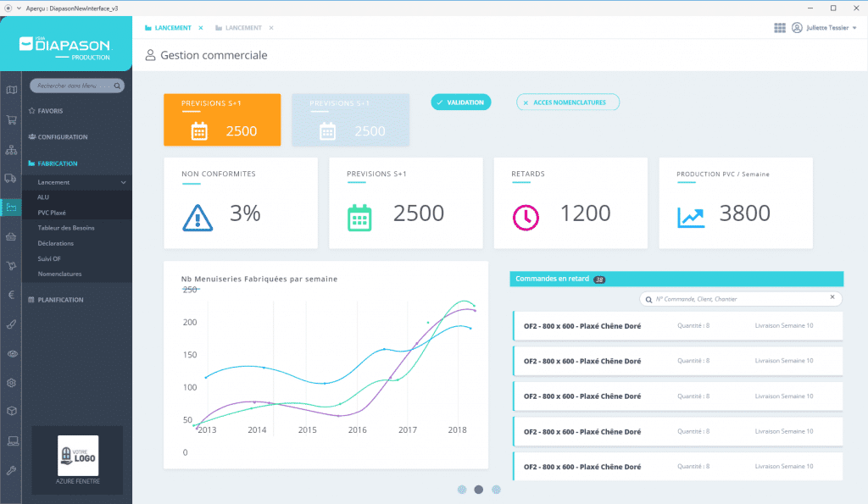Click the euro currency sidebar icon

point(11,295)
